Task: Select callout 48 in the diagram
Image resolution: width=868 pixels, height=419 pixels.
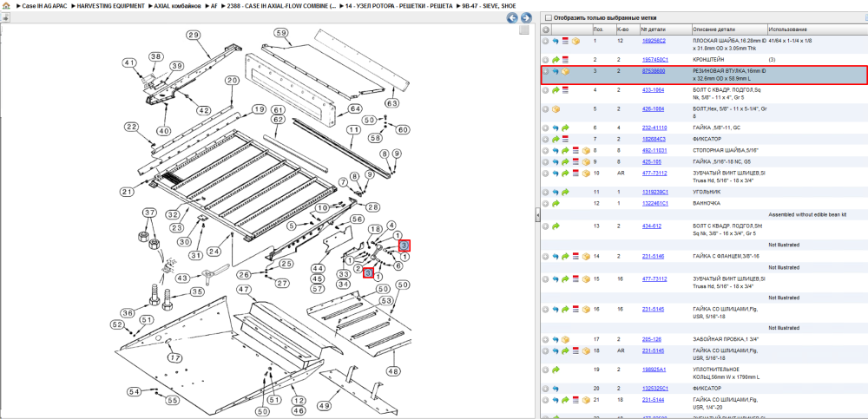Action: (x=392, y=370)
